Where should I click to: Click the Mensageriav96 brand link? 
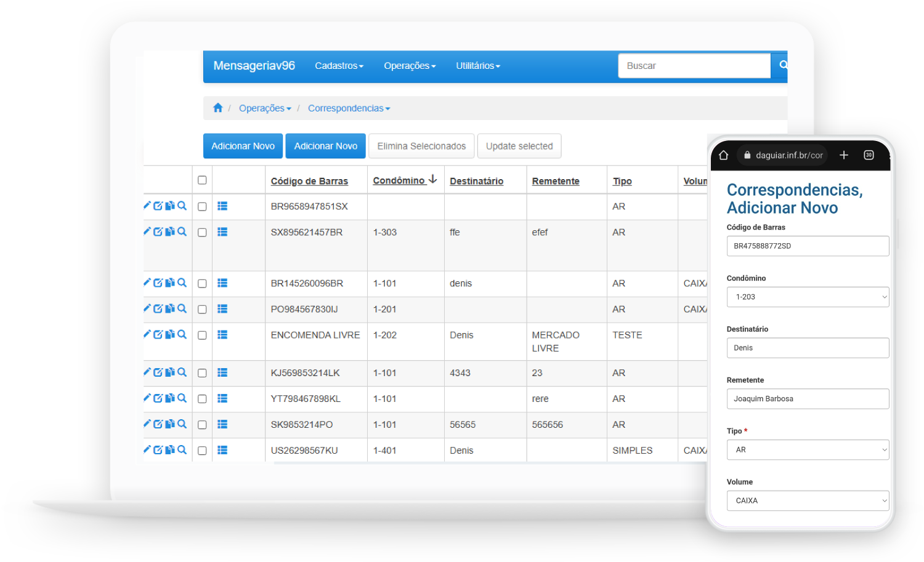point(254,66)
